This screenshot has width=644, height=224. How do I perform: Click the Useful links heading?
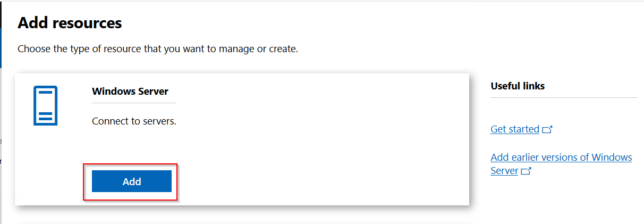[x=518, y=86]
